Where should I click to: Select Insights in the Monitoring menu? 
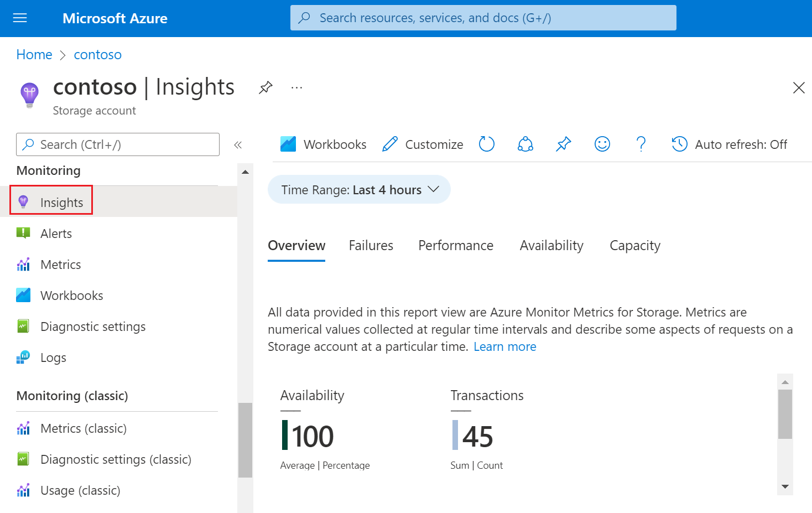pyautogui.click(x=118, y=201)
